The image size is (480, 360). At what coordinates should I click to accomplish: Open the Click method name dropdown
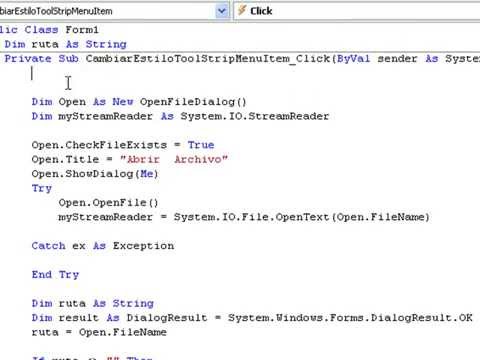pos(357,11)
